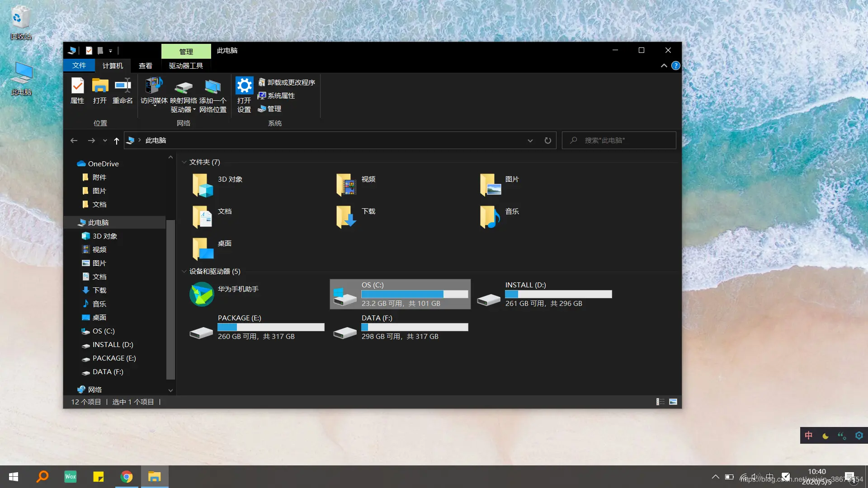Click System properties (系统属性) in the ribbon
868x488 pixels.
(x=276, y=95)
